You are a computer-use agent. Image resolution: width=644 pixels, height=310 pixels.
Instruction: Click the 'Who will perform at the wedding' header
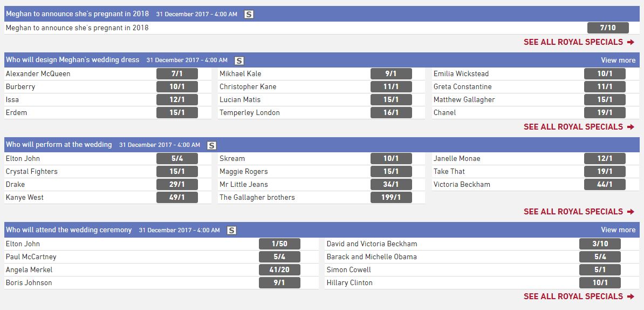(59, 145)
